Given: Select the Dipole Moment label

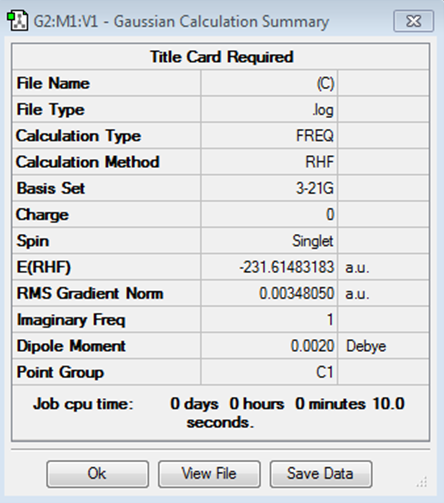Looking at the screenshot, I should tap(71, 346).
